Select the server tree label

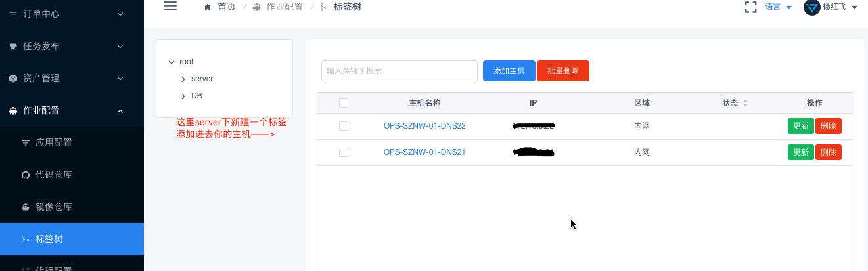click(x=202, y=79)
